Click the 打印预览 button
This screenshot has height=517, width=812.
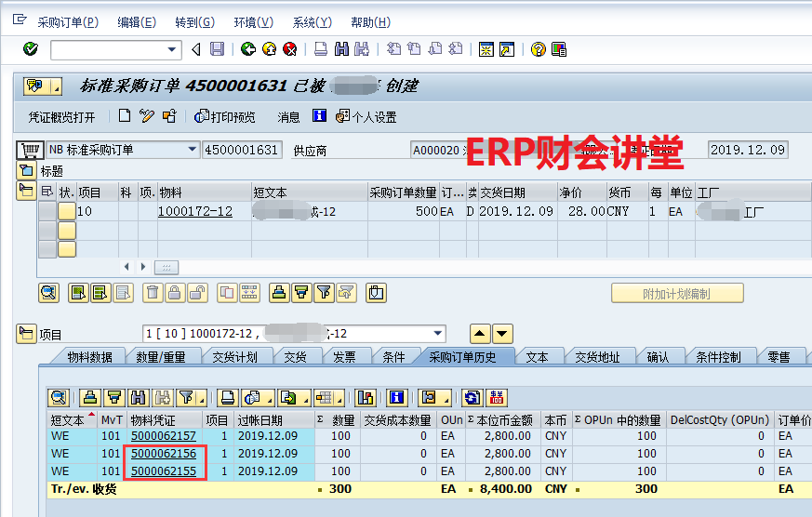click(x=224, y=117)
